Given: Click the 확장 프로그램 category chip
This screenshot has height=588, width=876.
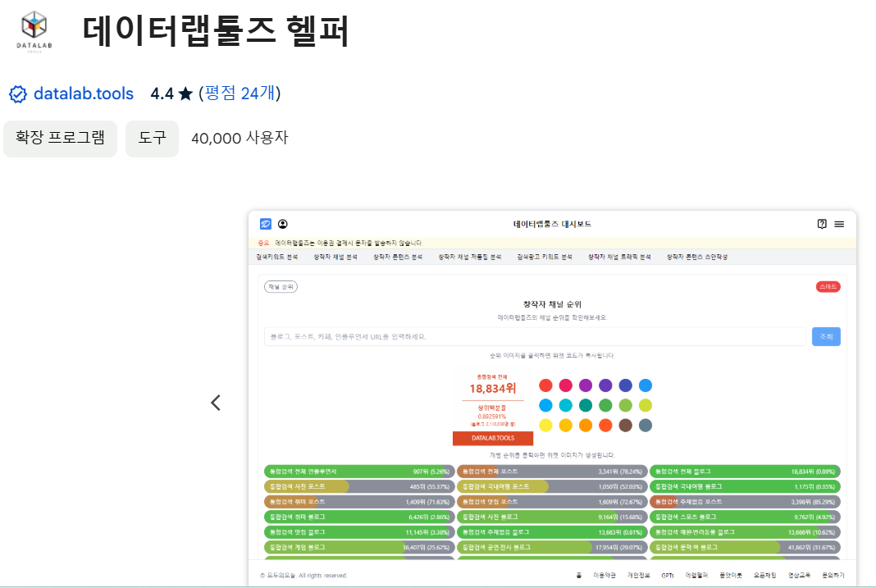Looking at the screenshot, I should (61, 139).
